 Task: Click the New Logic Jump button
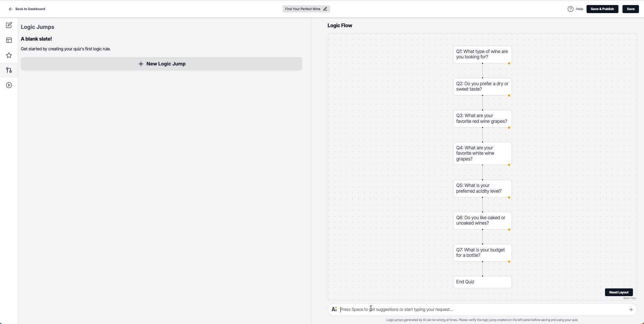161,64
